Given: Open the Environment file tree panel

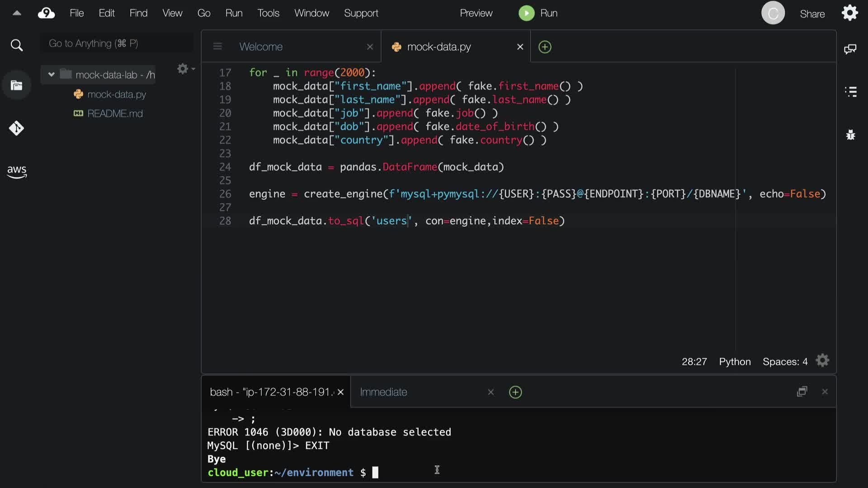Looking at the screenshot, I should 17,85.
